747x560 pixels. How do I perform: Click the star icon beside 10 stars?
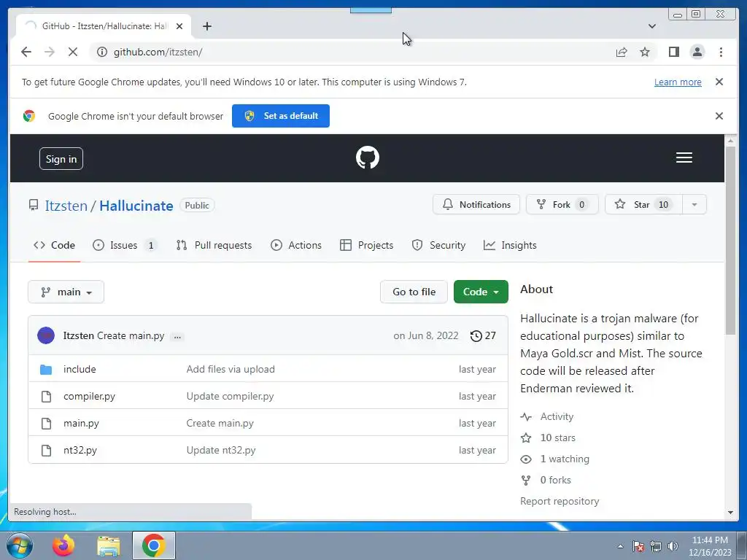526,438
